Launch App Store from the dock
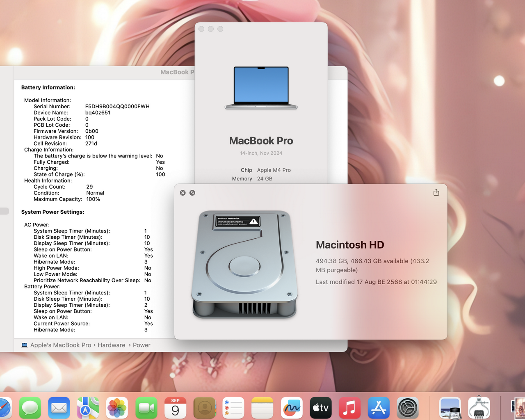 pyautogui.click(x=379, y=408)
